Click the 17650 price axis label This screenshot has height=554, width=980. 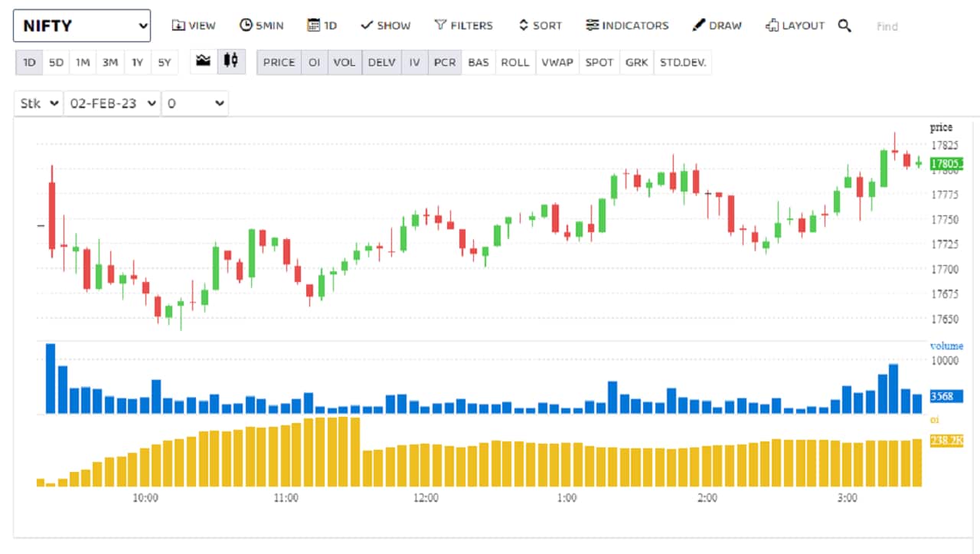point(944,318)
